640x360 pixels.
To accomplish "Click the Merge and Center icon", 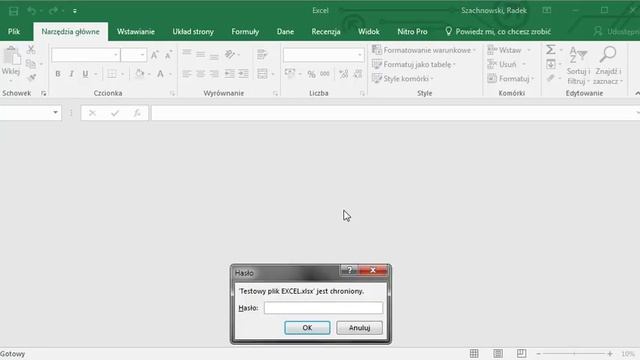I will point(262,74).
